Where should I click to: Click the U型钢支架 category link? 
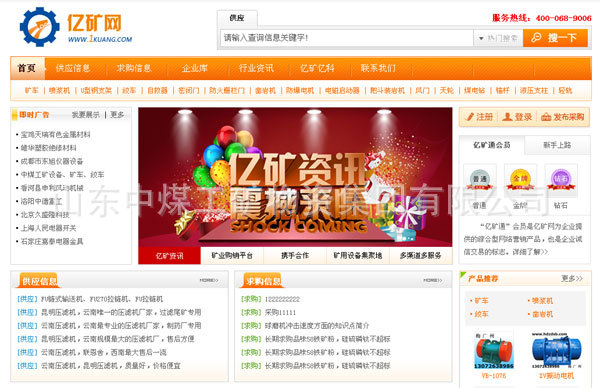click(96, 91)
